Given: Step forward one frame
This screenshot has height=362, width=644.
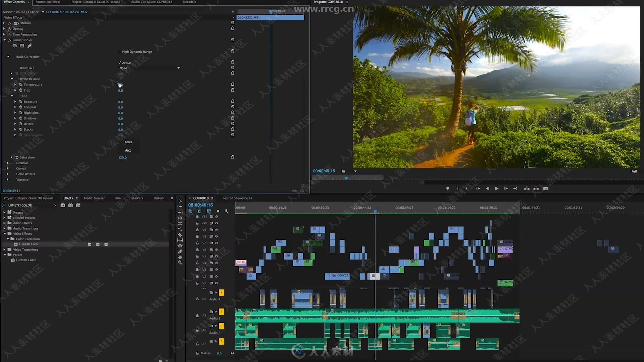Looking at the screenshot, I should 506,189.
